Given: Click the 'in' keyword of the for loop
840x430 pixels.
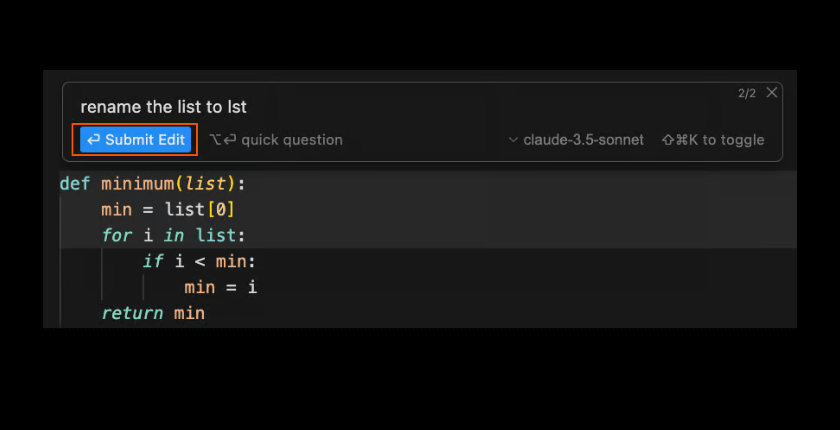Looking at the screenshot, I should 174,236.
